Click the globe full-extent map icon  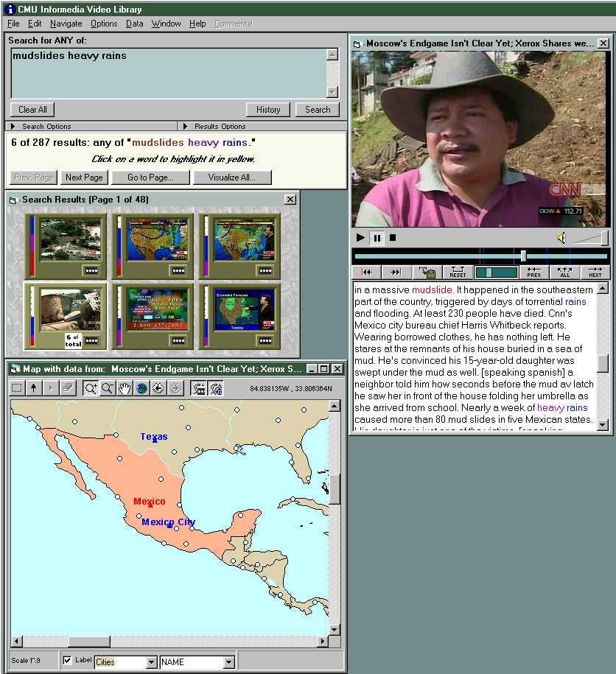pos(141,388)
